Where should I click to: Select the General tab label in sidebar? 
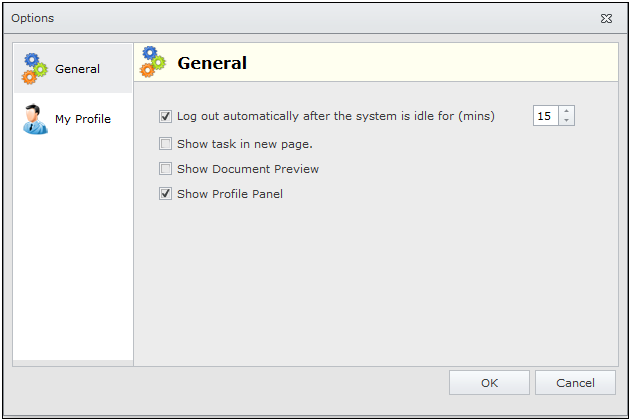click(x=77, y=69)
